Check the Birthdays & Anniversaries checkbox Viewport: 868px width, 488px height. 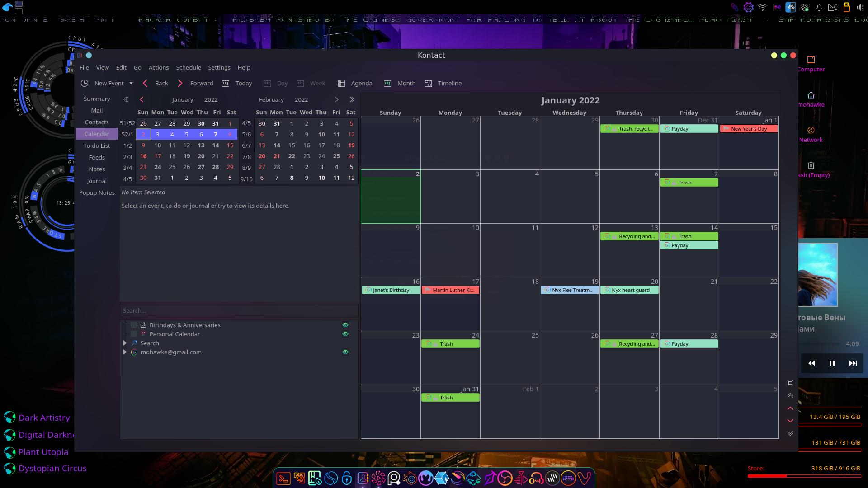point(134,325)
